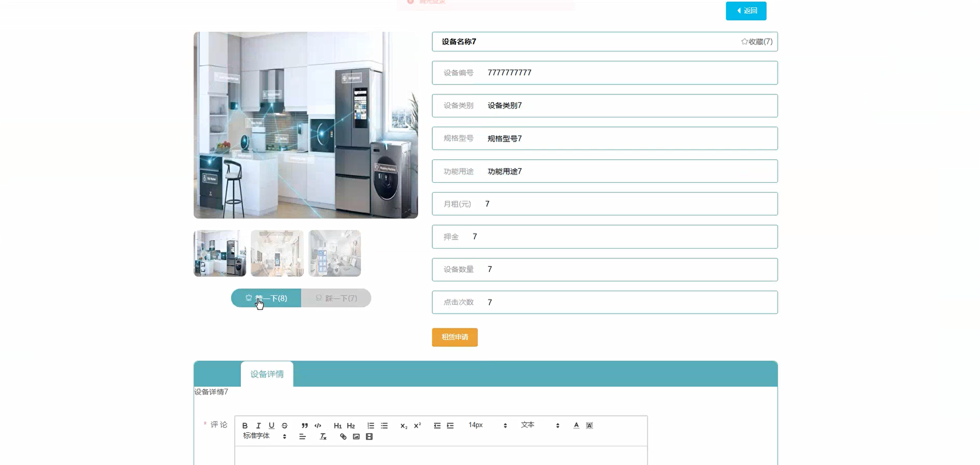This screenshot has width=980, height=465.
Task: Select the second thumbnail image
Action: tap(277, 253)
